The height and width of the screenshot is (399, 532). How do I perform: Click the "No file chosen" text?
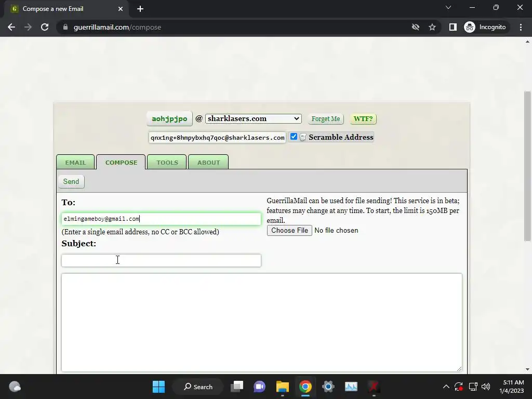click(336, 230)
